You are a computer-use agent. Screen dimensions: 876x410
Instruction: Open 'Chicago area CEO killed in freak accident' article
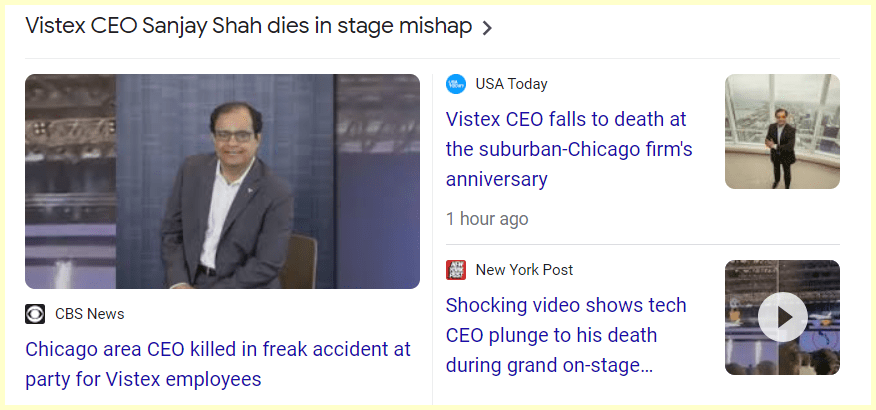tap(218, 349)
